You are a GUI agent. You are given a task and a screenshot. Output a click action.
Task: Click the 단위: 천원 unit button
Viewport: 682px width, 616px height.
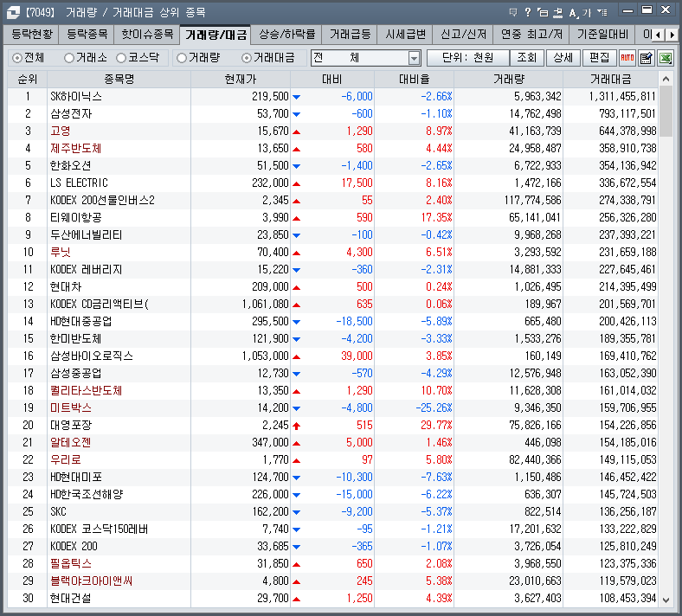pos(467,58)
